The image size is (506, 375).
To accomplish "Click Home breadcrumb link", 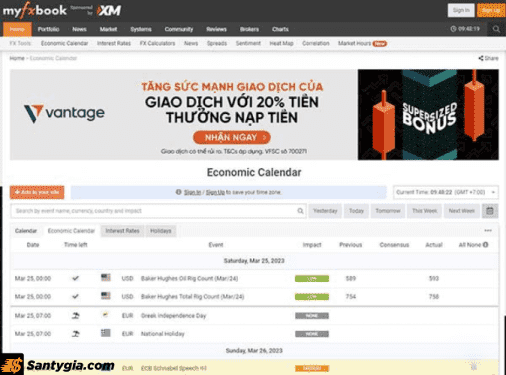I will point(17,58).
